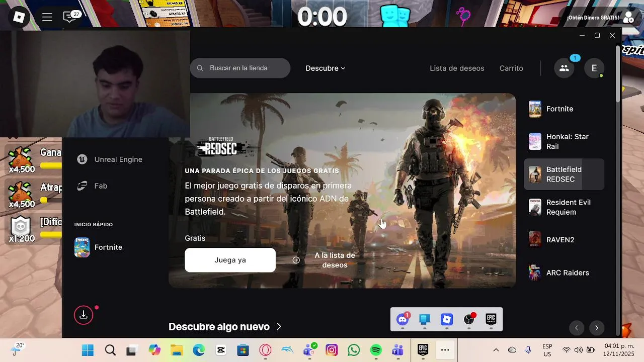Open WhatsApp from taskbar

pos(354,350)
